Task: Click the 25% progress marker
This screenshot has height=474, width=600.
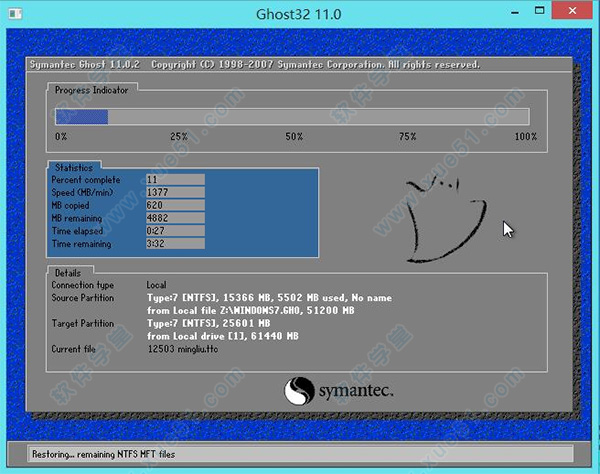Action: [x=179, y=137]
